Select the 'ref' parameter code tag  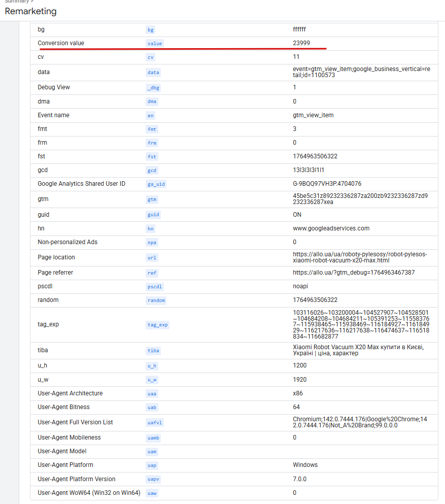coord(152,273)
